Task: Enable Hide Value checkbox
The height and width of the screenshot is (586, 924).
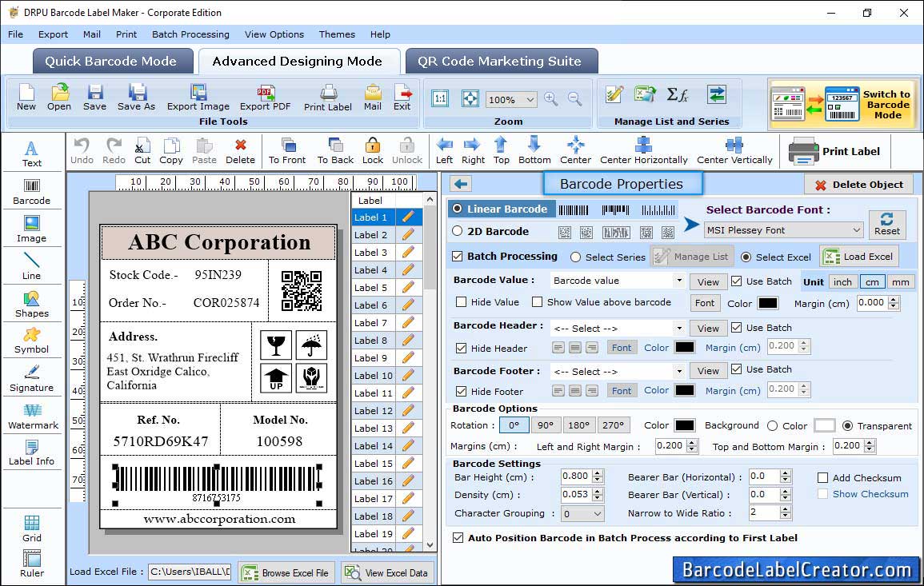Action: click(x=462, y=301)
